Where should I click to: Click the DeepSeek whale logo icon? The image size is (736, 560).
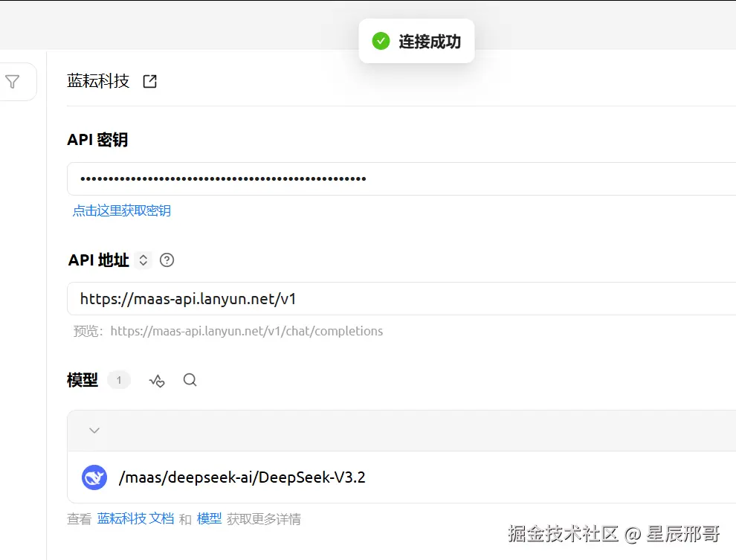(x=94, y=477)
